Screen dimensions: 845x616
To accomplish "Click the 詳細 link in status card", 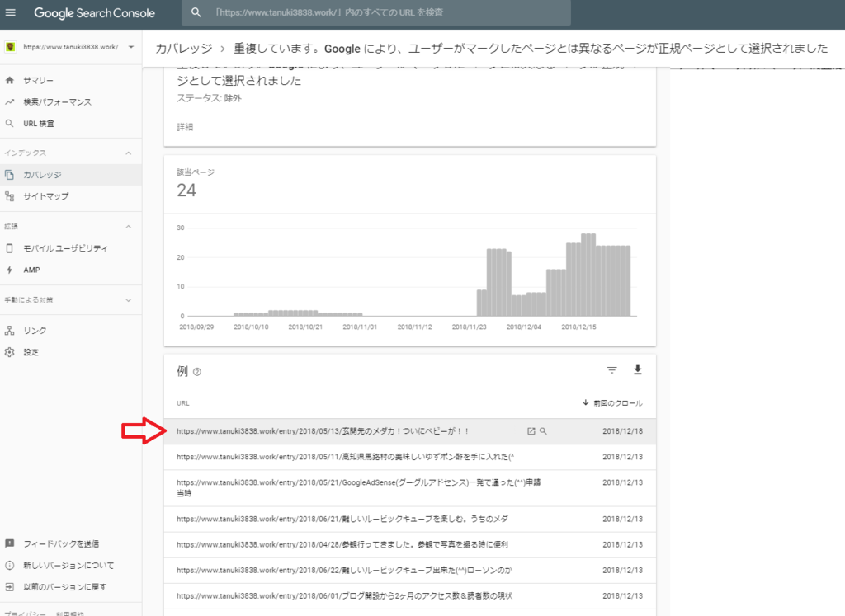I will [185, 127].
